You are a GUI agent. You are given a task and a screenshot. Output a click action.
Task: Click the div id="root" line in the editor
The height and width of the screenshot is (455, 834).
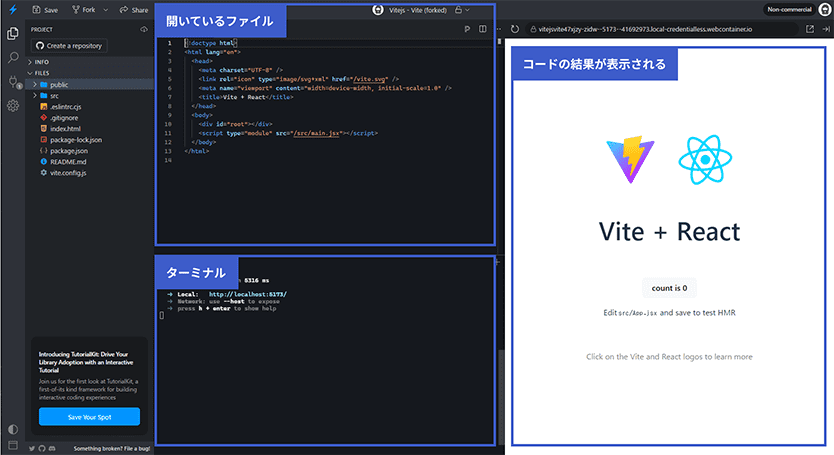235,124
